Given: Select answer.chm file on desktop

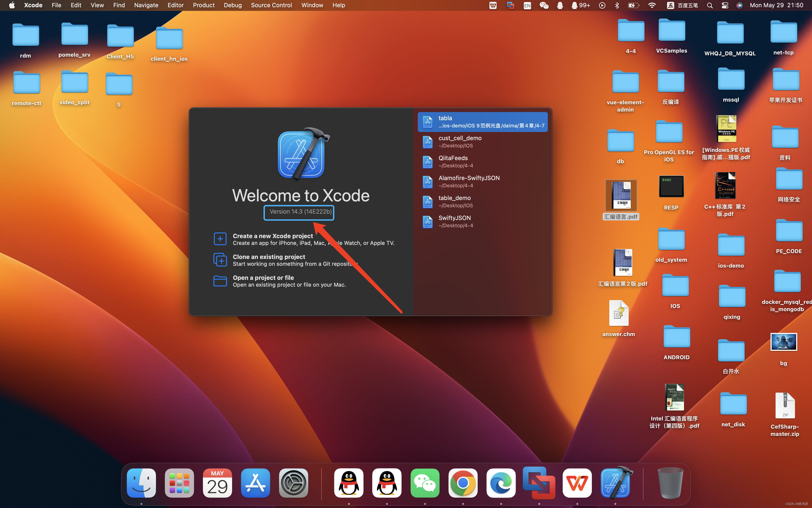Looking at the screenshot, I should (618, 318).
